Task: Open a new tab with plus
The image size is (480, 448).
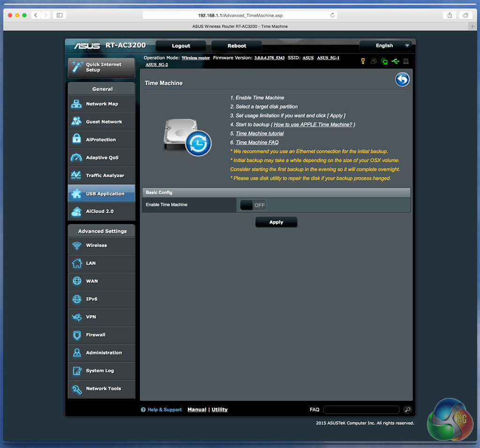Action: [x=472, y=26]
